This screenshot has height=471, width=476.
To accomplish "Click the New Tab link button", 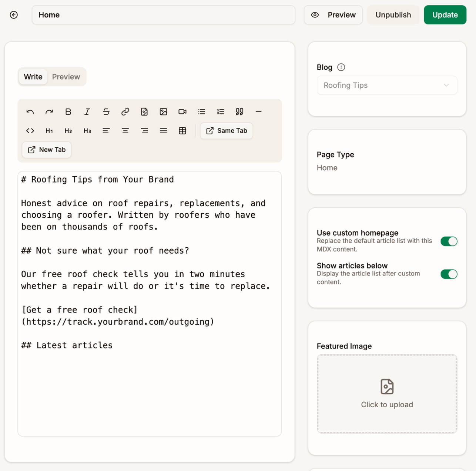I will pyautogui.click(x=47, y=150).
